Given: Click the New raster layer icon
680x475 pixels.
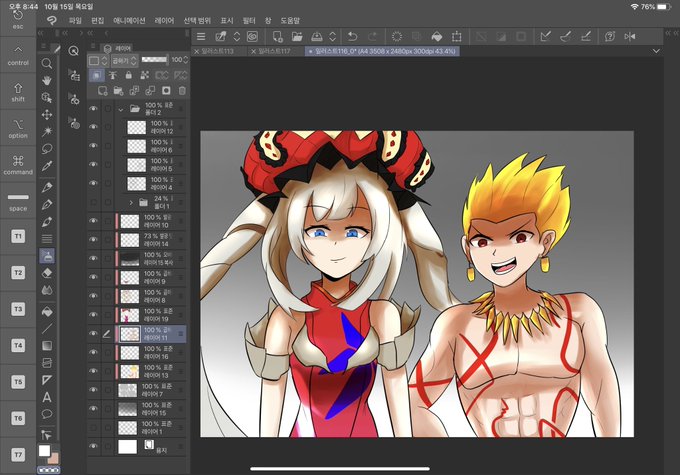Looking at the screenshot, I should 102,91.
